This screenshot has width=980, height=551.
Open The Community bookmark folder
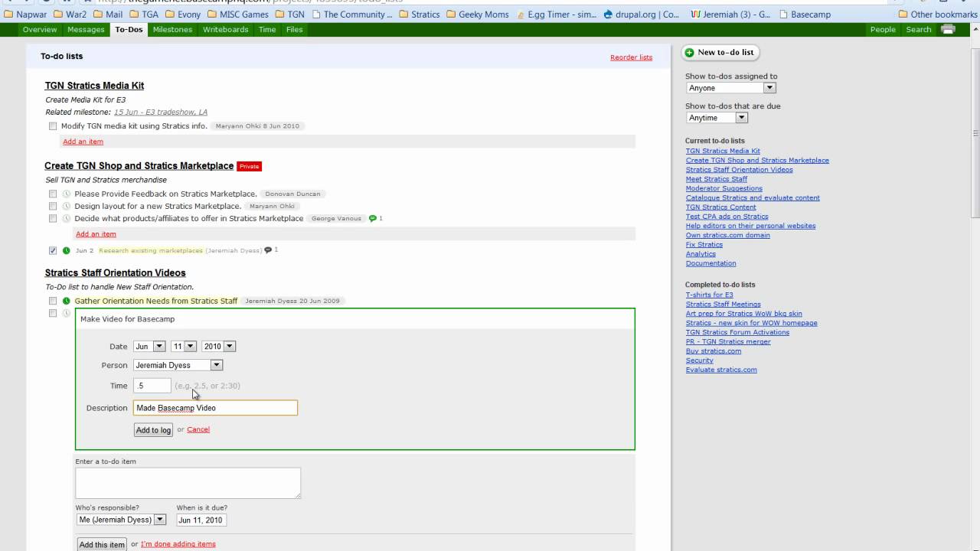[351, 14]
